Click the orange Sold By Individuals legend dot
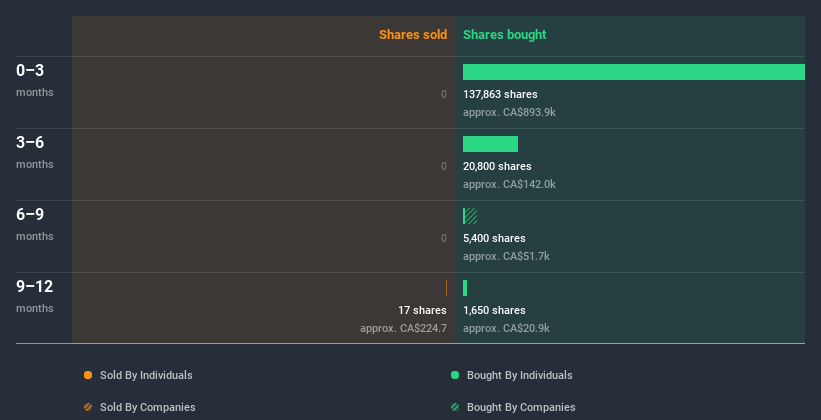821x420 pixels. (x=88, y=375)
